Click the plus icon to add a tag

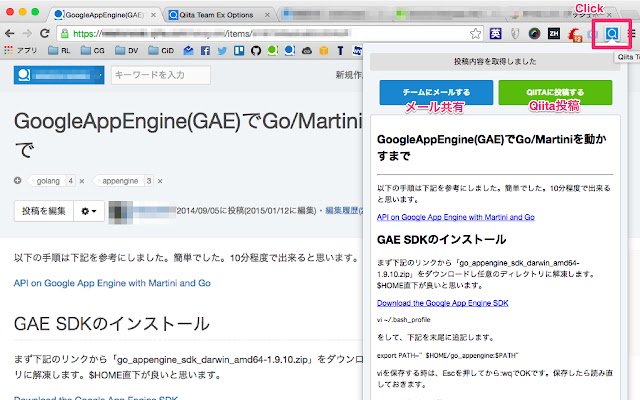pyautogui.click(x=18, y=180)
